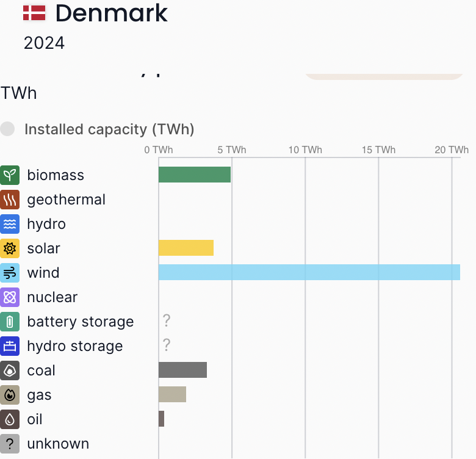This screenshot has height=459, width=476.
Task: Click the nuclear atom icon
Action: coord(10,297)
